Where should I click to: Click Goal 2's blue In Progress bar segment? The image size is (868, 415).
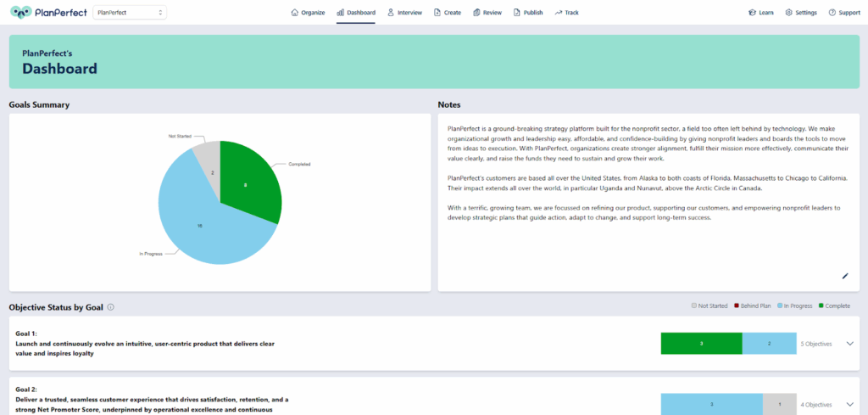click(x=712, y=404)
